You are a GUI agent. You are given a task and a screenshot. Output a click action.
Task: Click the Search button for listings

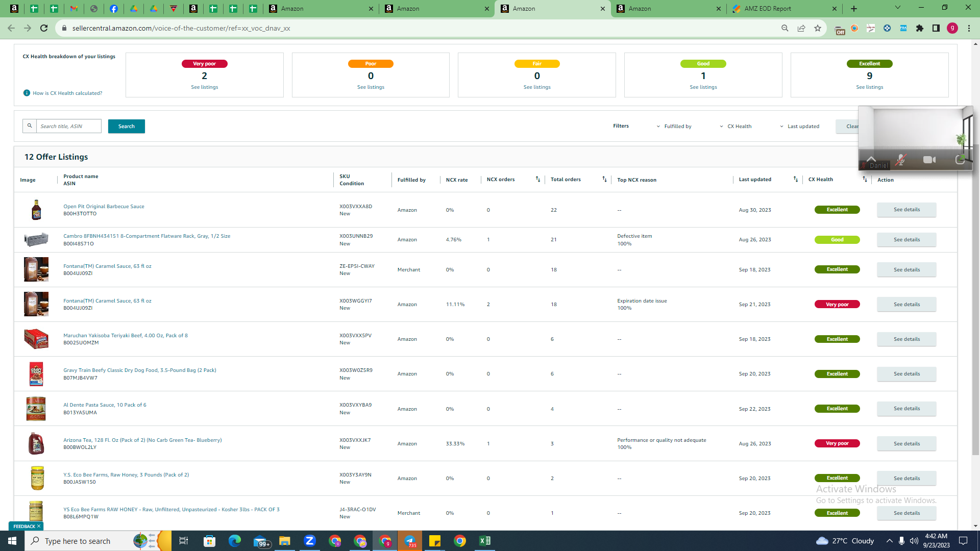(127, 127)
